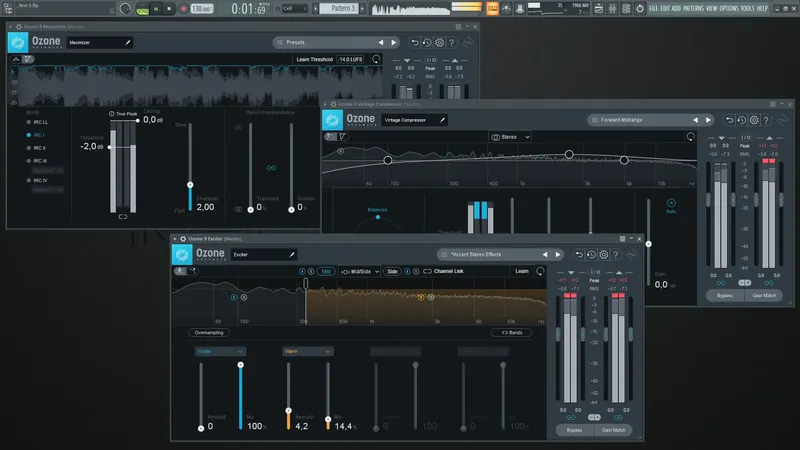Click FL Studio pause button
The height and width of the screenshot is (450, 800).
[156, 9]
